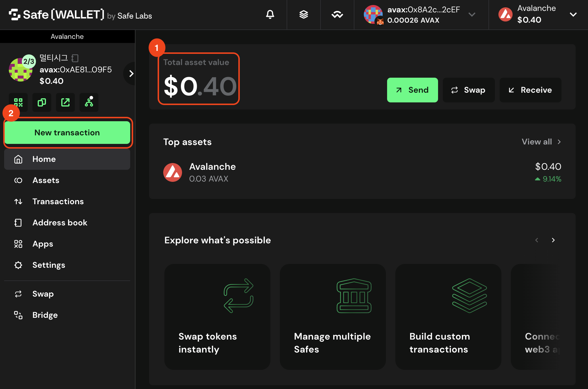Click the WalletConnect icon in header
588x389 pixels.
pos(337,14)
